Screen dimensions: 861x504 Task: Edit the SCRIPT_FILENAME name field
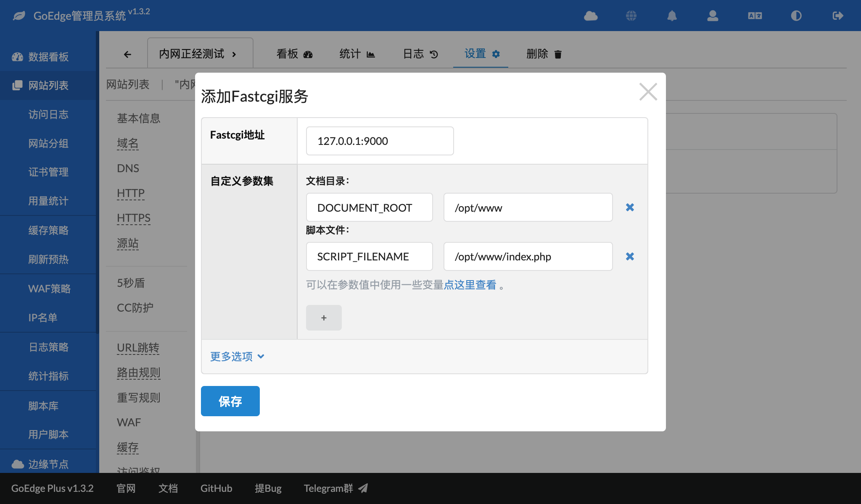point(369,256)
